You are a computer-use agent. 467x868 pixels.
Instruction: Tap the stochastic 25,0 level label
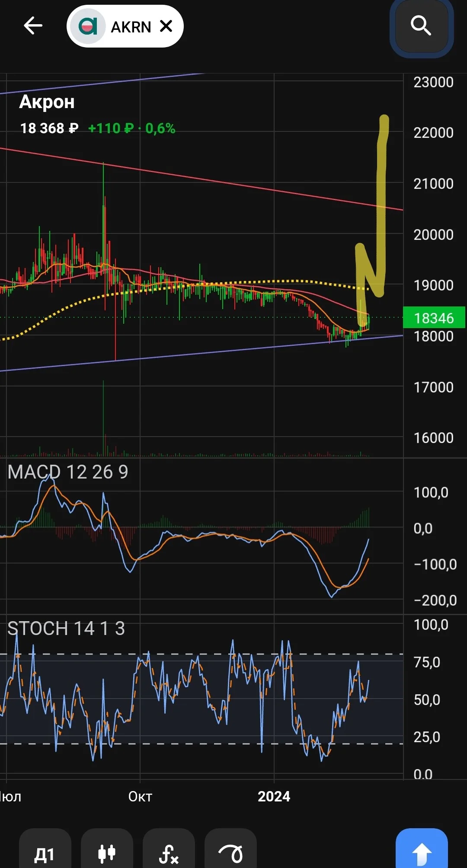[x=427, y=737]
